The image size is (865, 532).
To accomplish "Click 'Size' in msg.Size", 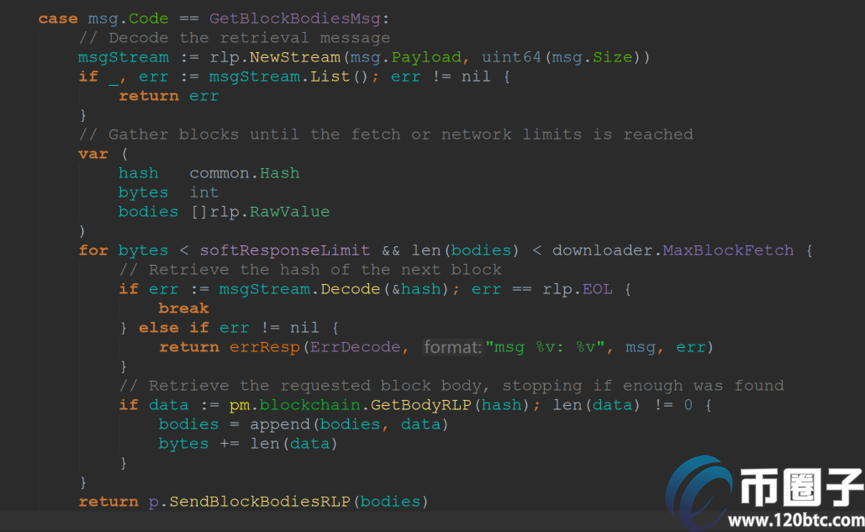I will (x=612, y=57).
